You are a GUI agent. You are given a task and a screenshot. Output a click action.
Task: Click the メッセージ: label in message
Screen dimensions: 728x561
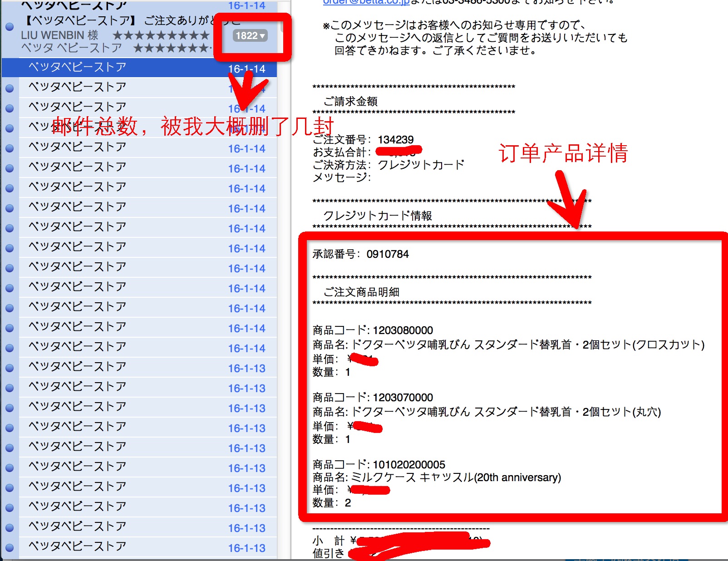coord(342,177)
